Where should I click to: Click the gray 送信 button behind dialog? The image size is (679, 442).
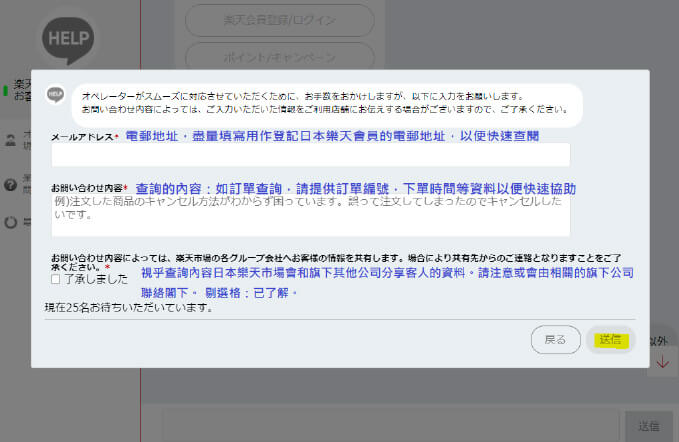pos(648,425)
